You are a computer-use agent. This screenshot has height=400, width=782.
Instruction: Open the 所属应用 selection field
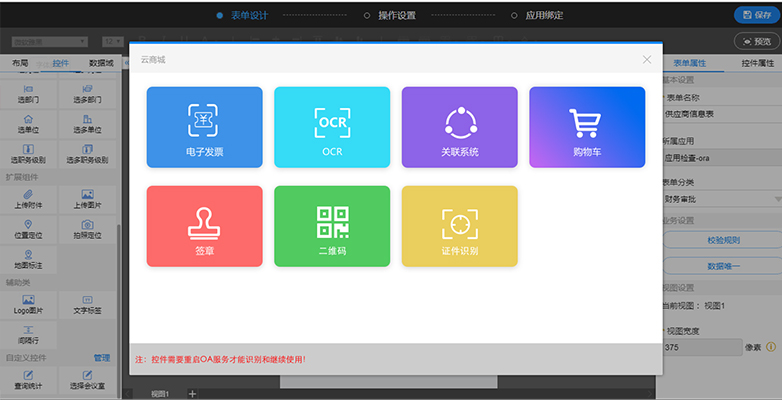722,157
